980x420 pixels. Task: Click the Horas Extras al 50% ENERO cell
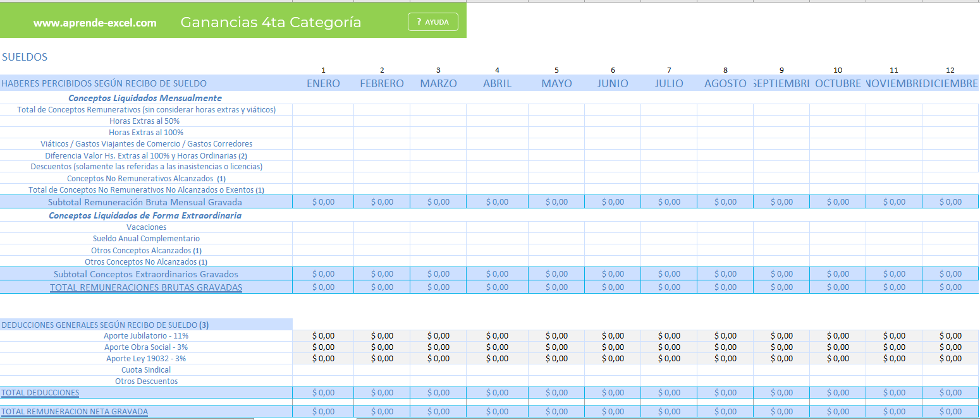coord(323,121)
